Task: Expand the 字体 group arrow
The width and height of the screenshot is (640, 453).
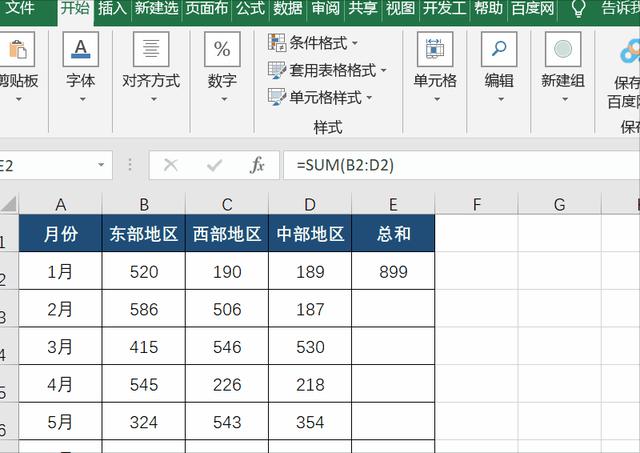Action: click(x=82, y=99)
